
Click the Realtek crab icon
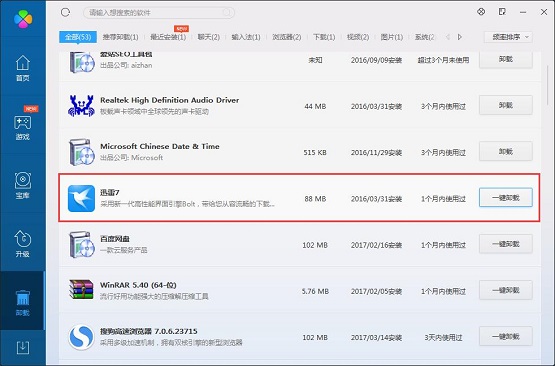(x=81, y=105)
